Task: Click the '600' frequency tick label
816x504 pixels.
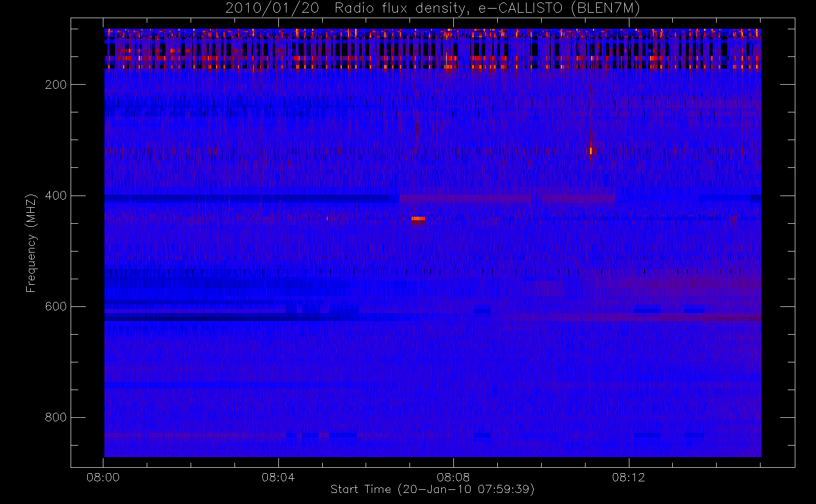Action: coord(56,306)
